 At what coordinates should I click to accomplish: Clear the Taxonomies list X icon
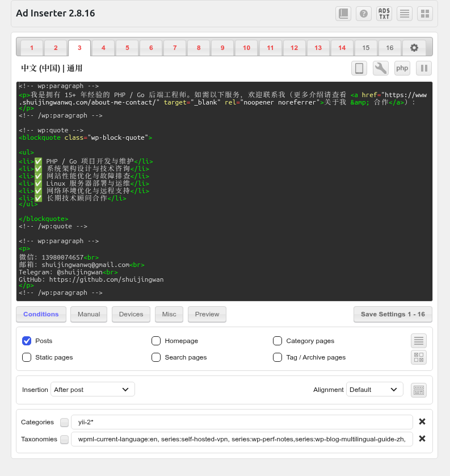422,439
